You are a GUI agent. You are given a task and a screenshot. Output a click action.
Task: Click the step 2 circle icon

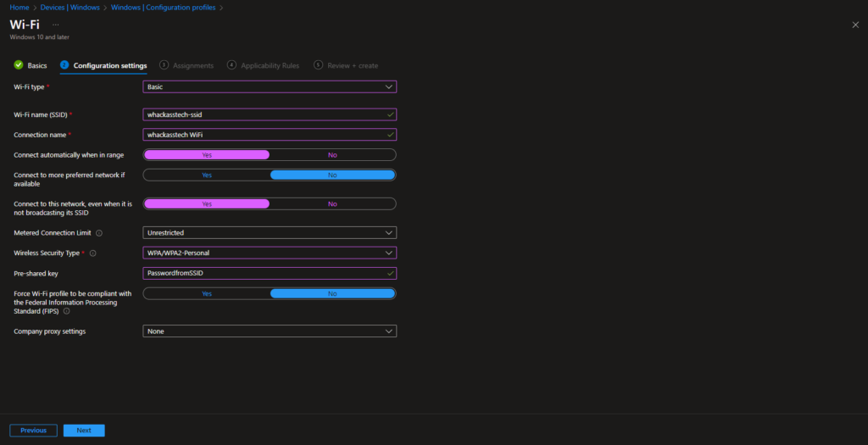pyautogui.click(x=64, y=64)
